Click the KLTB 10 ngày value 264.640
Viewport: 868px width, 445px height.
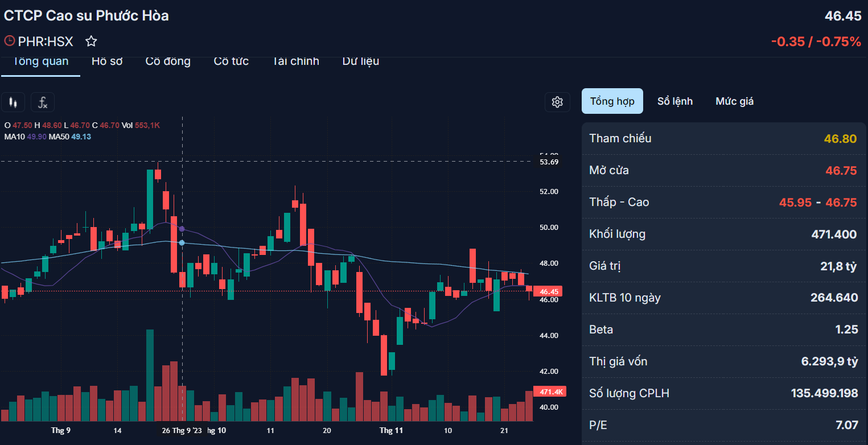pyautogui.click(x=834, y=298)
